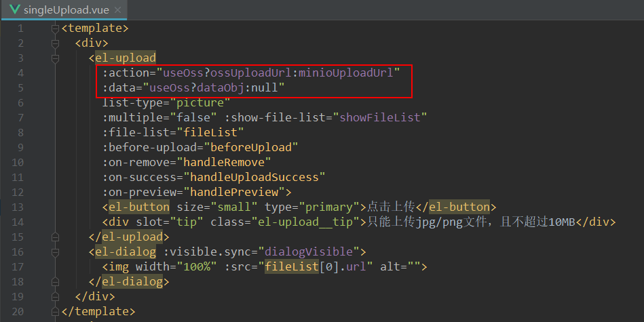Click the ossUploadUrl variable
The image size is (644, 322).
pyautogui.click(x=251, y=73)
